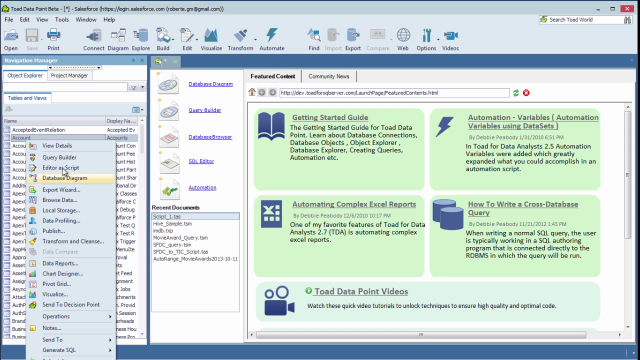Open the Help menu
The width and height of the screenshot is (640, 360).
pos(109,20)
